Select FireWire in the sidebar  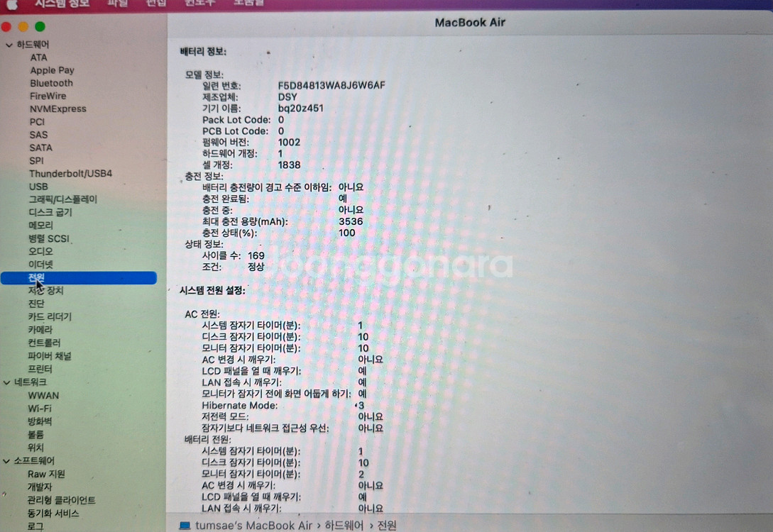48,96
